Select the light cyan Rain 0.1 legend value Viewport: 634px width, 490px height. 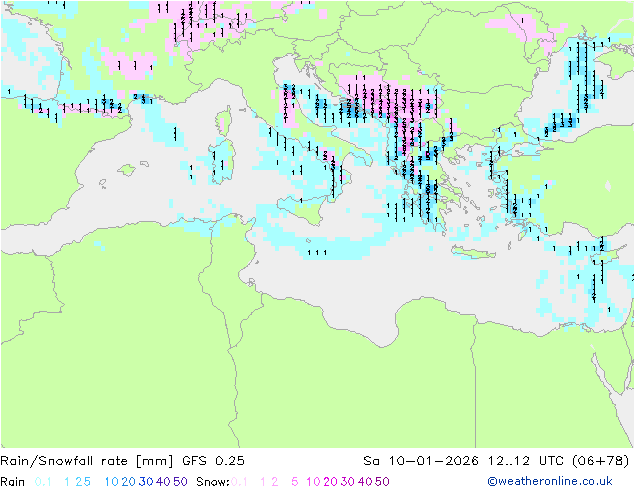coord(43,482)
